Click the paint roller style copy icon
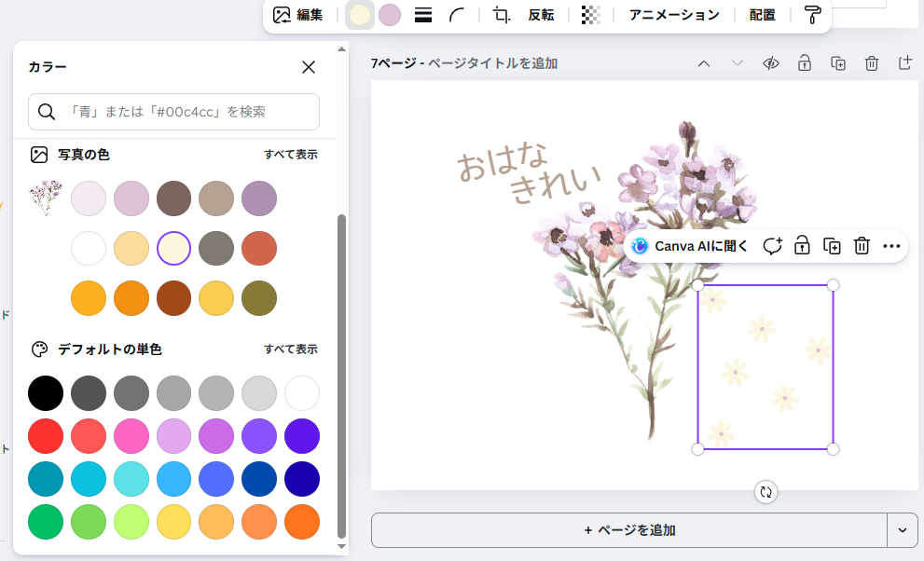924x561 pixels. point(812,15)
